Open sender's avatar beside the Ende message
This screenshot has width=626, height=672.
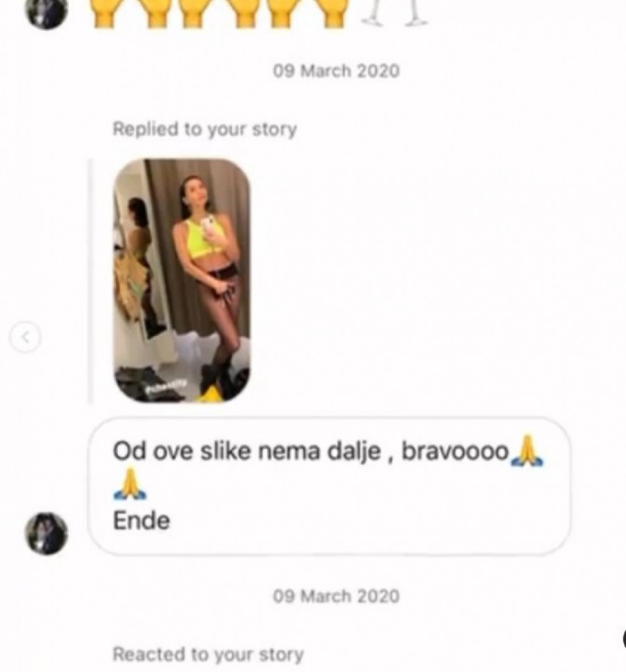coord(47,534)
